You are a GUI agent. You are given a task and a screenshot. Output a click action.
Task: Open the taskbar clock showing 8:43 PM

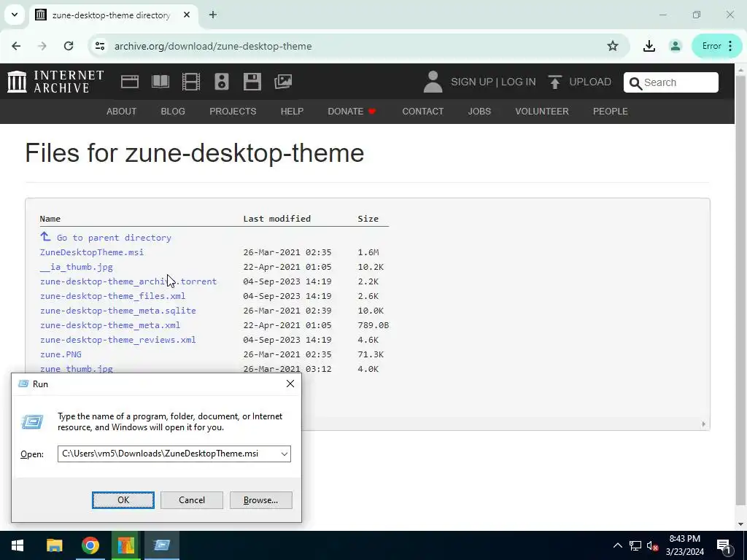pyautogui.click(x=684, y=545)
